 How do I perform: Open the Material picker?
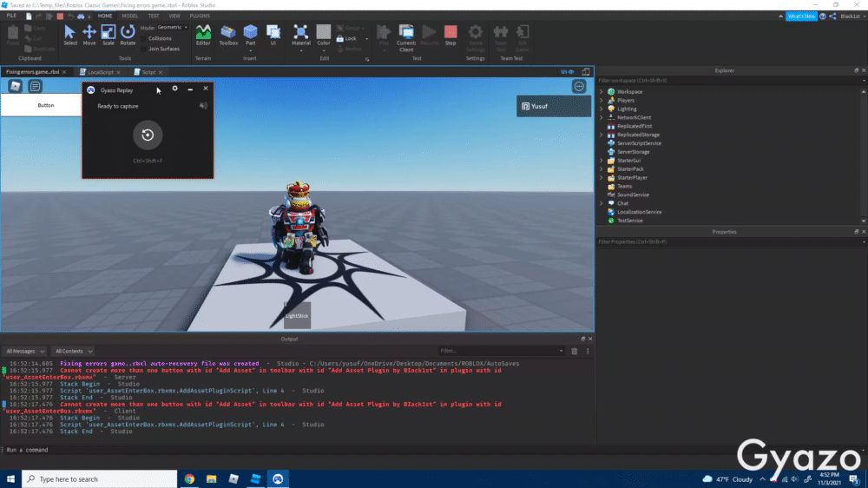[300, 36]
